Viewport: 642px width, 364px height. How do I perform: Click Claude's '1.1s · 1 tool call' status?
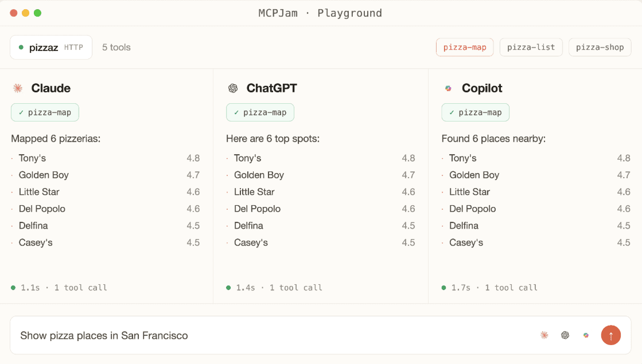[64, 288]
